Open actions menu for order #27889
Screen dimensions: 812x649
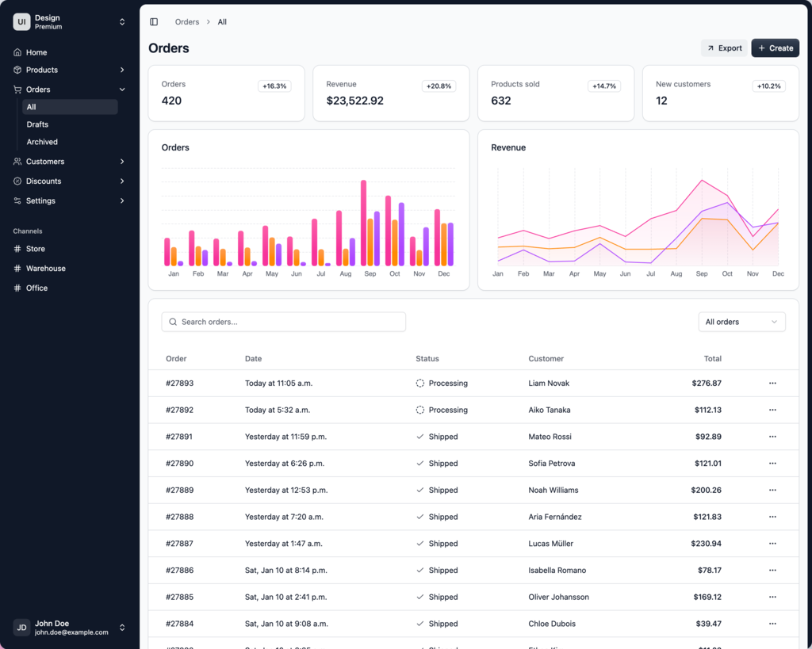(772, 491)
